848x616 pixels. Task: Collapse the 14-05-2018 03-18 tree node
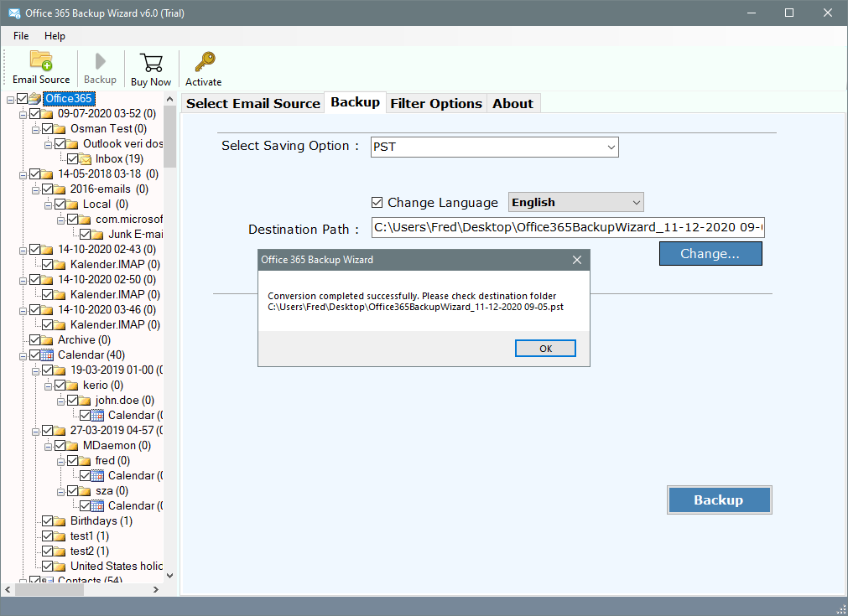(23, 175)
